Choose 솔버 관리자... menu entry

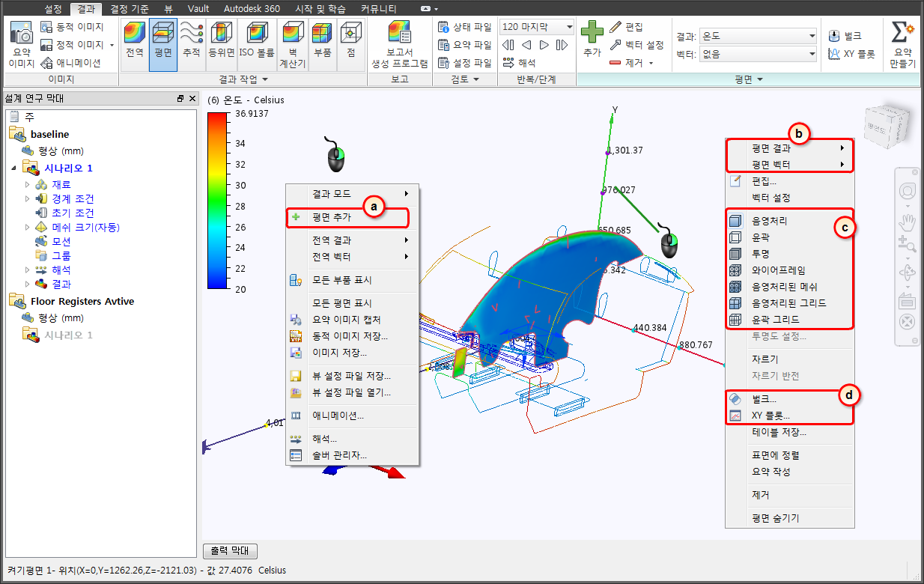pyautogui.click(x=352, y=455)
